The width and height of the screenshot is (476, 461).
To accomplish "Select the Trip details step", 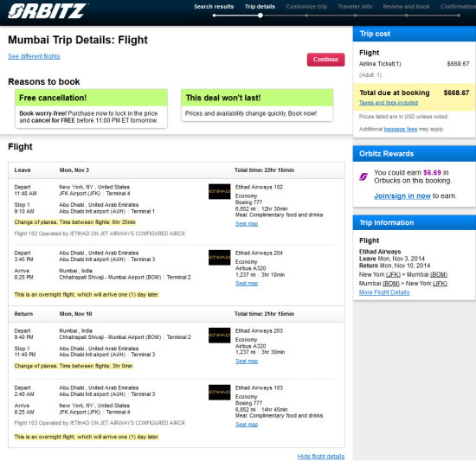I will pyautogui.click(x=260, y=7).
